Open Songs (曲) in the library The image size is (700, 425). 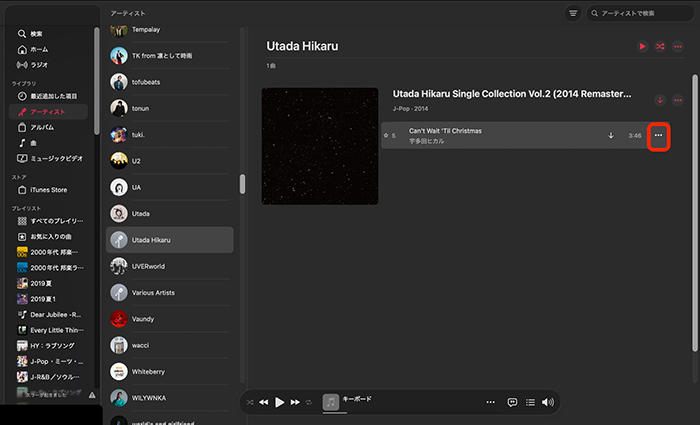click(x=48, y=143)
